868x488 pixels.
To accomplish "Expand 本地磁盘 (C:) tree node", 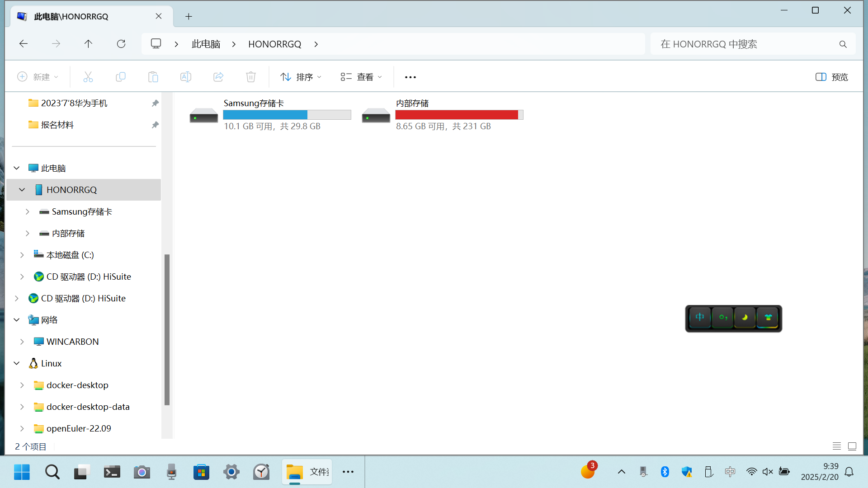I will click(22, 255).
